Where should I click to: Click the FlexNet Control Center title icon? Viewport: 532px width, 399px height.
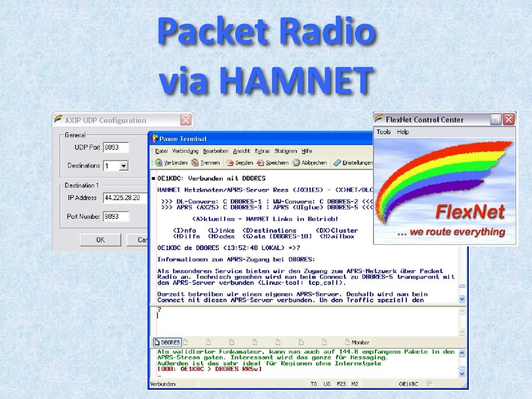pyautogui.click(x=379, y=119)
